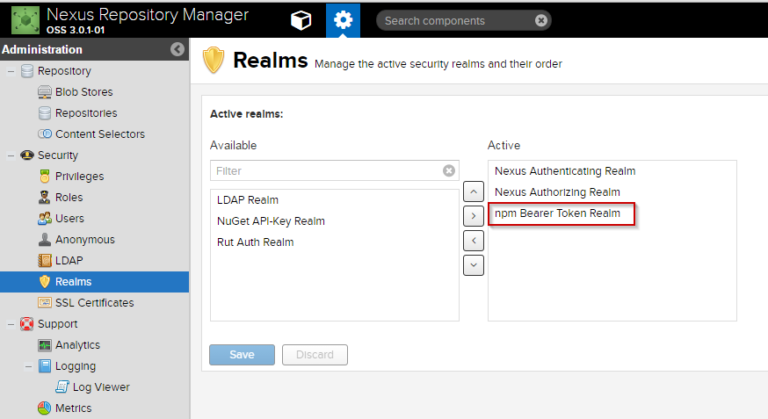The image size is (768, 419).
Task: Click the LDAP book icon
Action: click(x=45, y=260)
